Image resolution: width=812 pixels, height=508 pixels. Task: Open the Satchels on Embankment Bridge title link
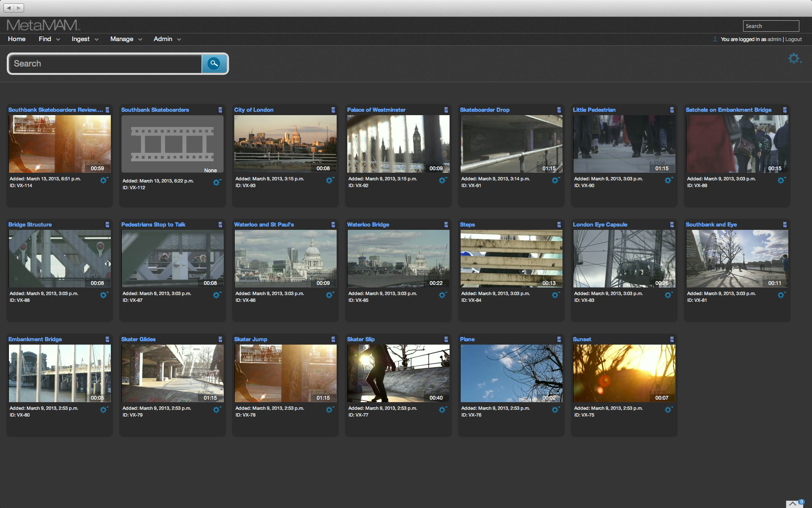point(728,110)
